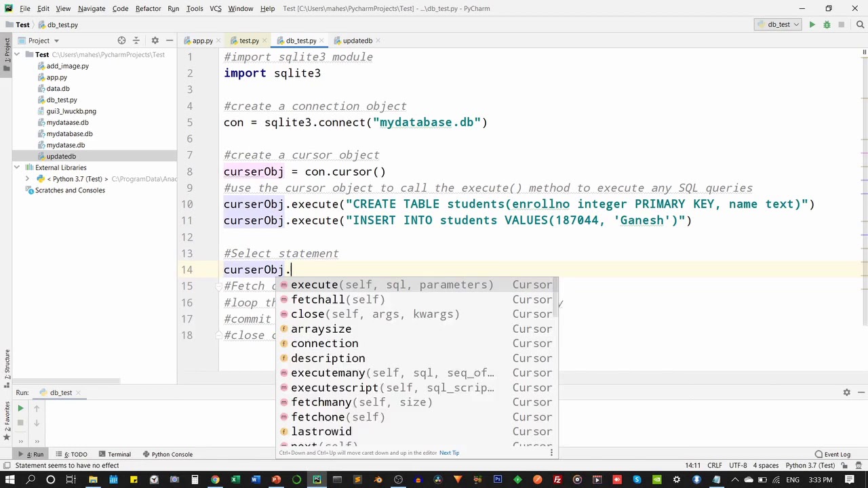Select execute(self, sql, parameters) completion
This screenshot has height=488, width=868.
pyautogui.click(x=416, y=285)
